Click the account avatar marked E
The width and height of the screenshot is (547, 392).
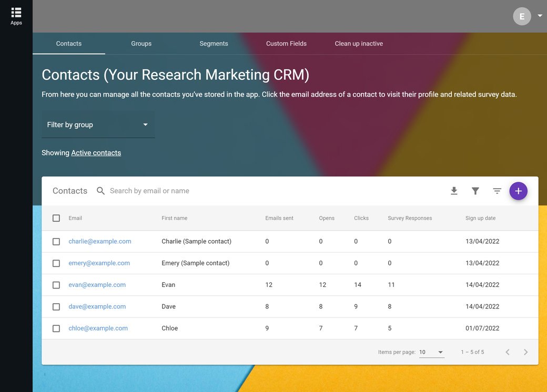tap(522, 16)
